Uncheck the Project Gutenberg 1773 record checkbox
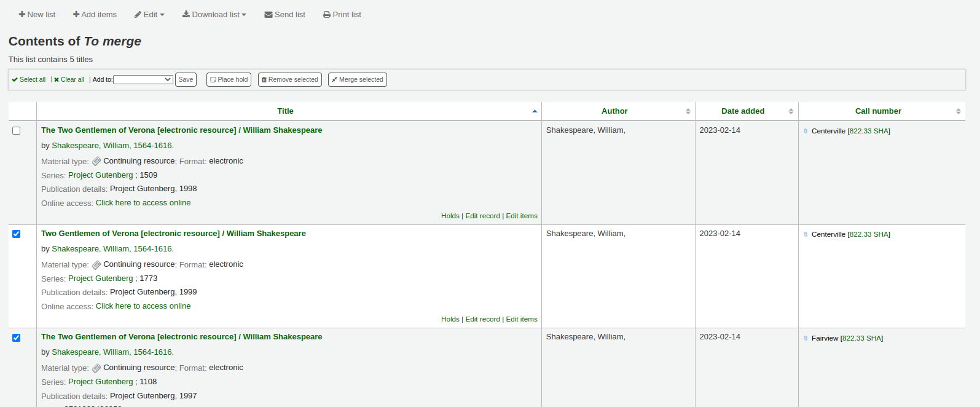980x407 pixels. coord(17,234)
